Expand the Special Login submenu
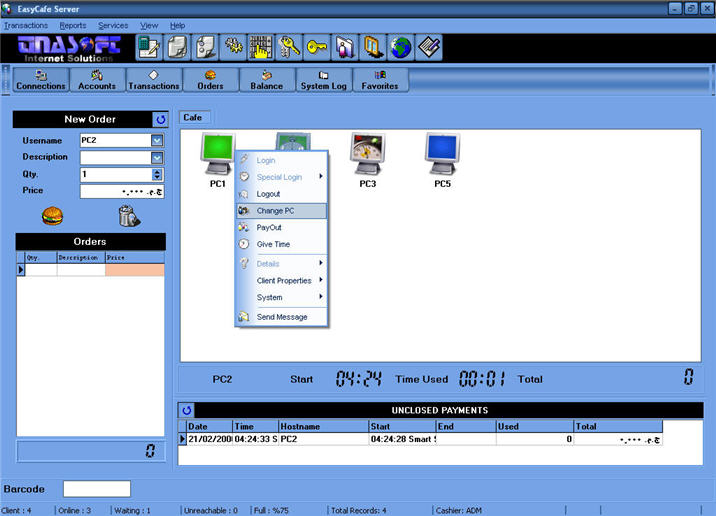The image size is (716, 516). (281, 177)
